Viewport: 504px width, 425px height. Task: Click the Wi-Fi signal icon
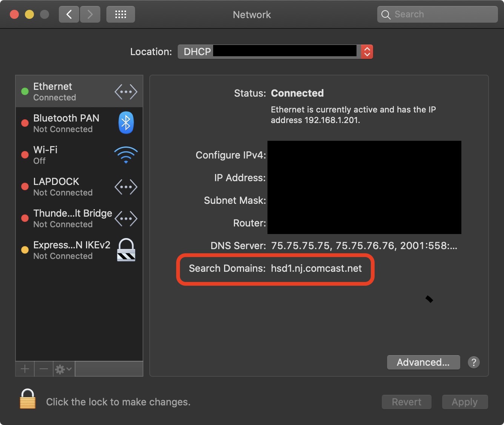click(126, 155)
